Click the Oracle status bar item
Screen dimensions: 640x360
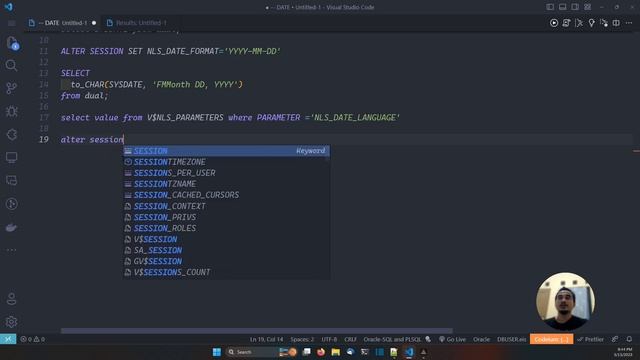click(x=481, y=339)
